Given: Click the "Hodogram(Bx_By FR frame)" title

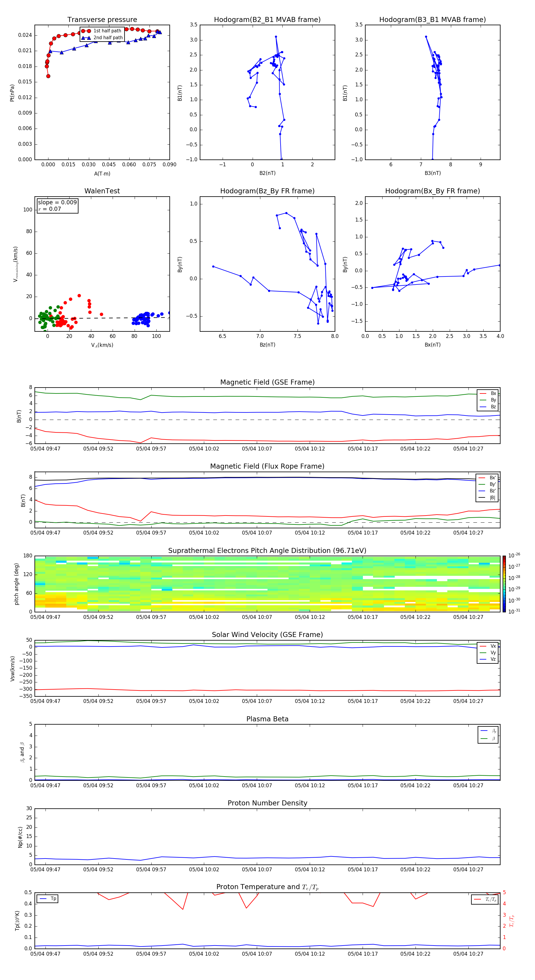Looking at the screenshot, I should 432,191.
